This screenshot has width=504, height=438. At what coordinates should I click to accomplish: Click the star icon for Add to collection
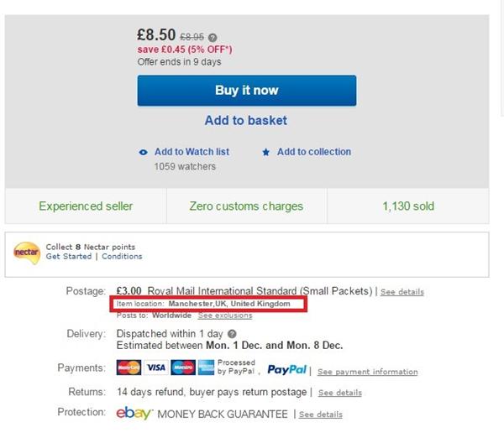(x=266, y=152)
